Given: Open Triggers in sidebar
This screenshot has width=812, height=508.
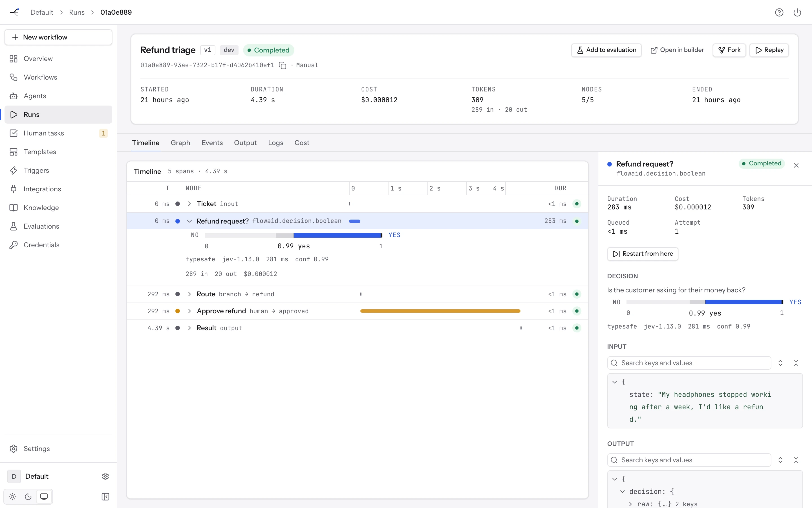Looking at the screenshot, I should (58, 170).
